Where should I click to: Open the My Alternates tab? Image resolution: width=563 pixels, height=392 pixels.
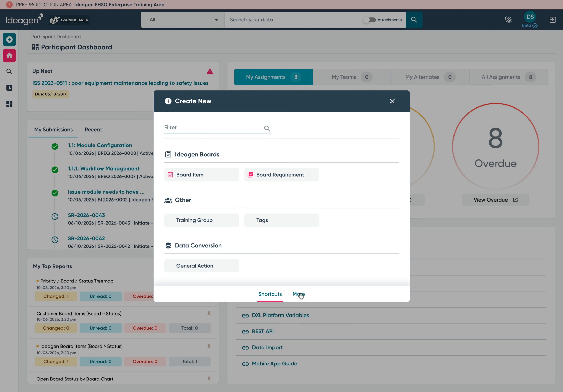[x=430, y=77]
